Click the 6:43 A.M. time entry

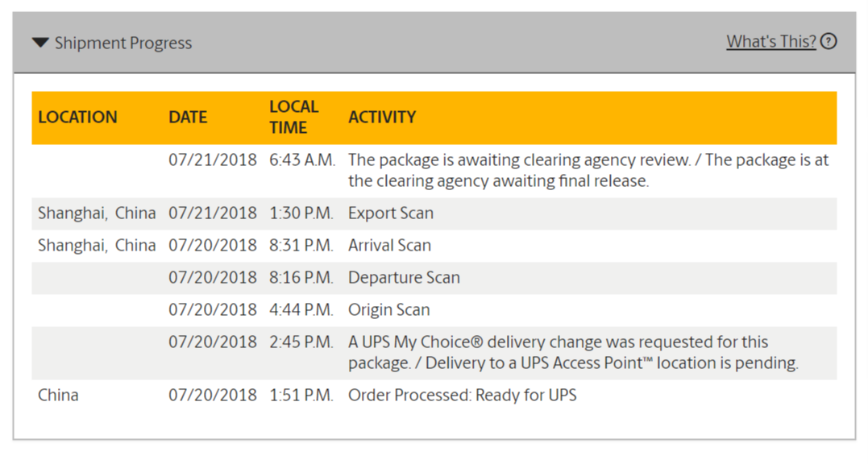point(302,160)
